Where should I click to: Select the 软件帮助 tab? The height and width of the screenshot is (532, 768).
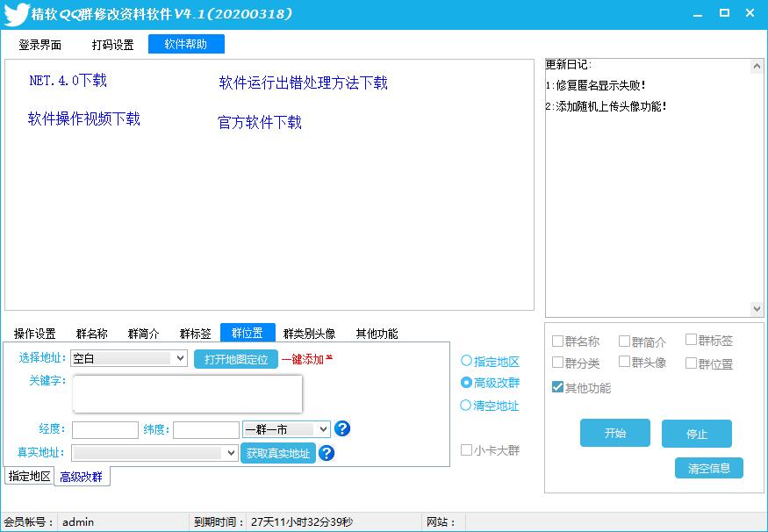186,44
